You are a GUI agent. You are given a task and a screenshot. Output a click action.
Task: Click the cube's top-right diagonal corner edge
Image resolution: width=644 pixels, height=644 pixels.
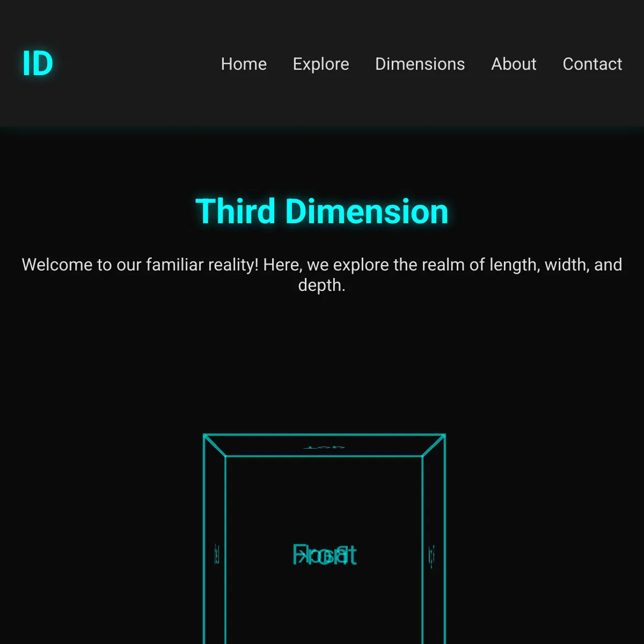(x=434, y=445)
